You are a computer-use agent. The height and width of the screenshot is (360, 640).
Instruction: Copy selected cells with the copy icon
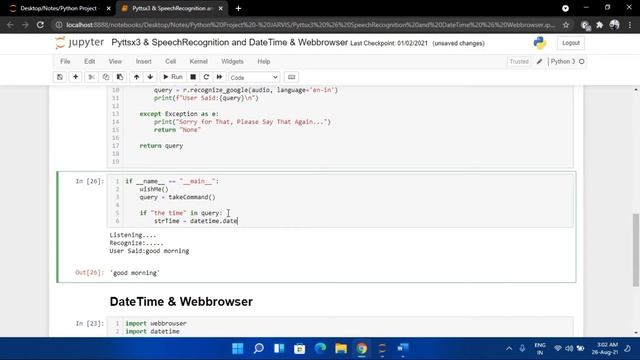click(106, 77)
